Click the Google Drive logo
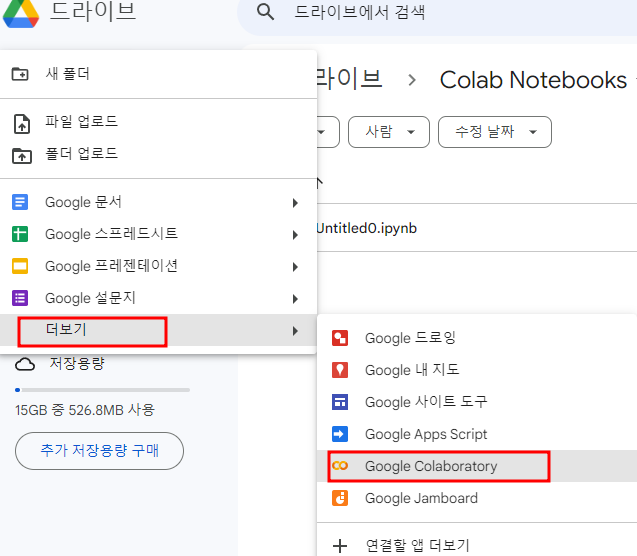This screenshot has width=637, height=556. tap(21, 13)
